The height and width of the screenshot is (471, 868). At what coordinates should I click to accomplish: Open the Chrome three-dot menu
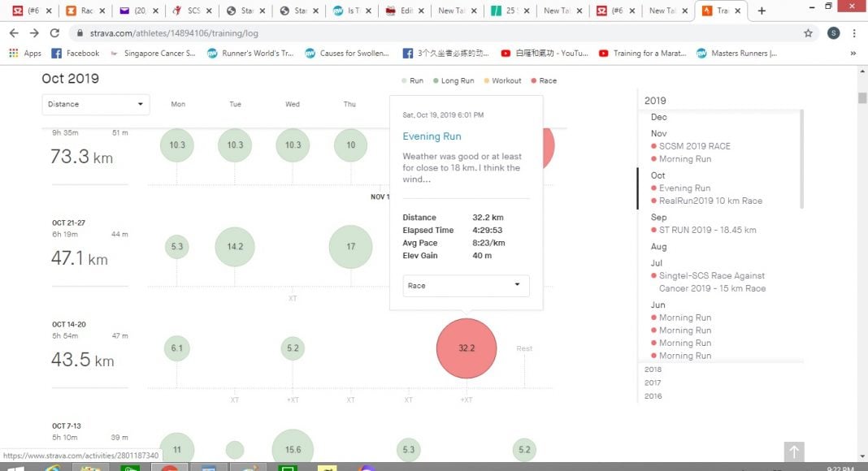click(x=854, y=33)
